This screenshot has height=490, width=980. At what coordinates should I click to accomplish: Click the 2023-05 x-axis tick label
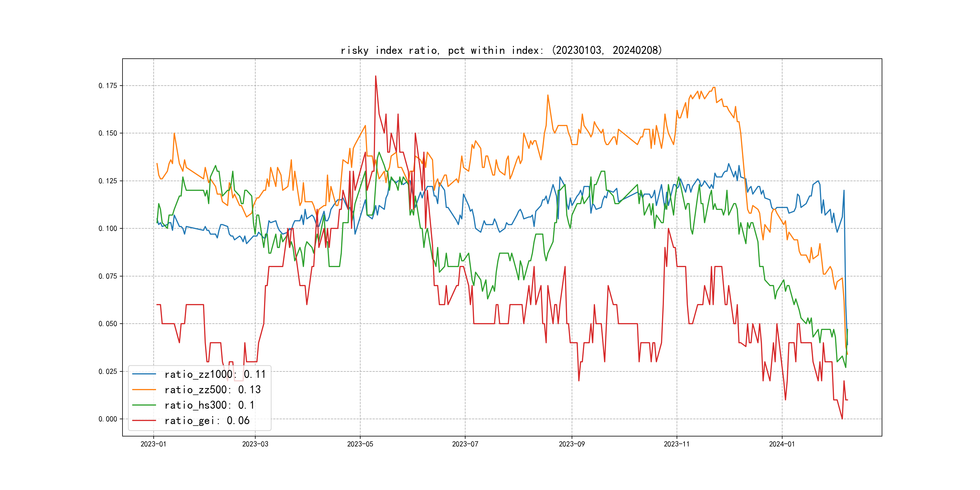click(x=360, y=444)
